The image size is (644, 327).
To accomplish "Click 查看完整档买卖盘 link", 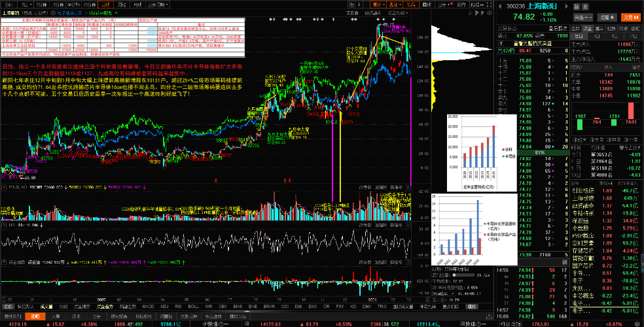I will click(x=533, y=43).
